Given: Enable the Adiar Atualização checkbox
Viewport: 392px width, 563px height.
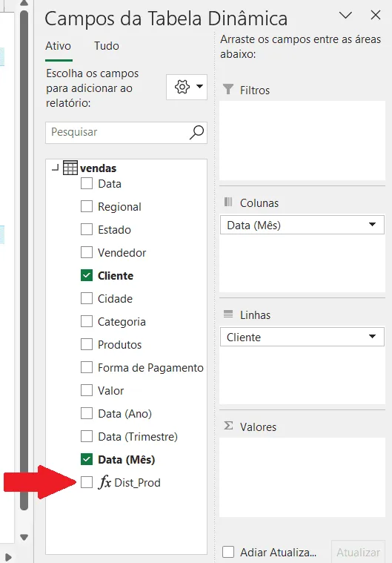Looking at the screenshot, I should tap(228, 552).
